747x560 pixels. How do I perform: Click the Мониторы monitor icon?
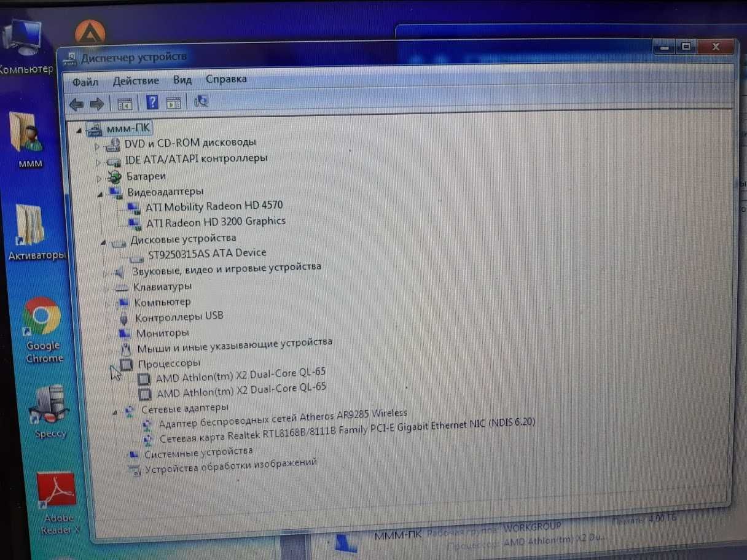[x=125, y=333]
